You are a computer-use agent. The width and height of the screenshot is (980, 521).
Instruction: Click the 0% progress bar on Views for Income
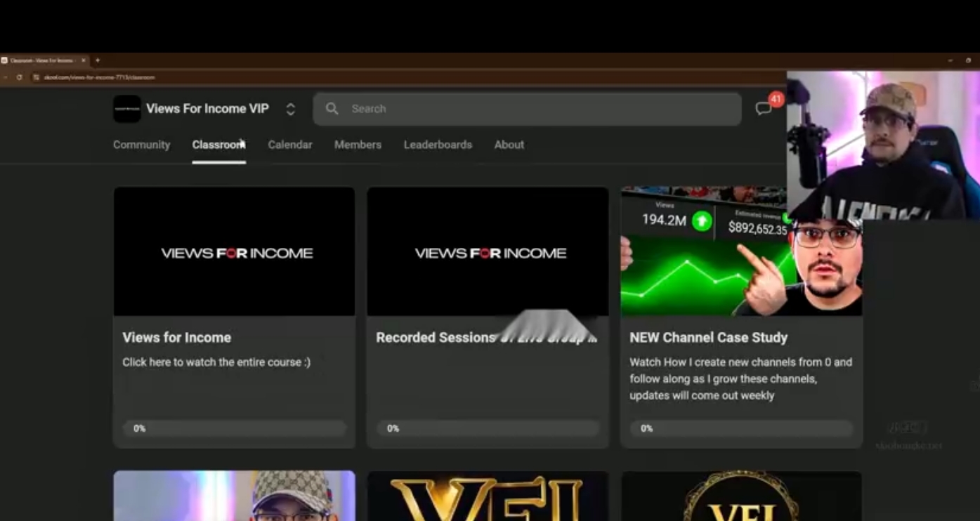234,428
